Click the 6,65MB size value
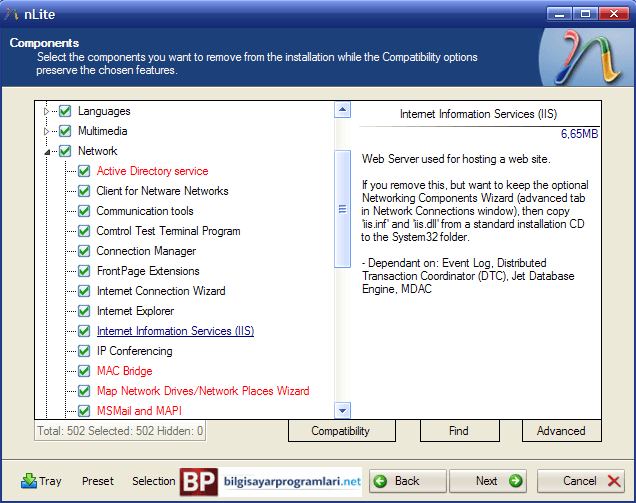The width and height of the screenshot is (636, 503). tap(579, 134)
